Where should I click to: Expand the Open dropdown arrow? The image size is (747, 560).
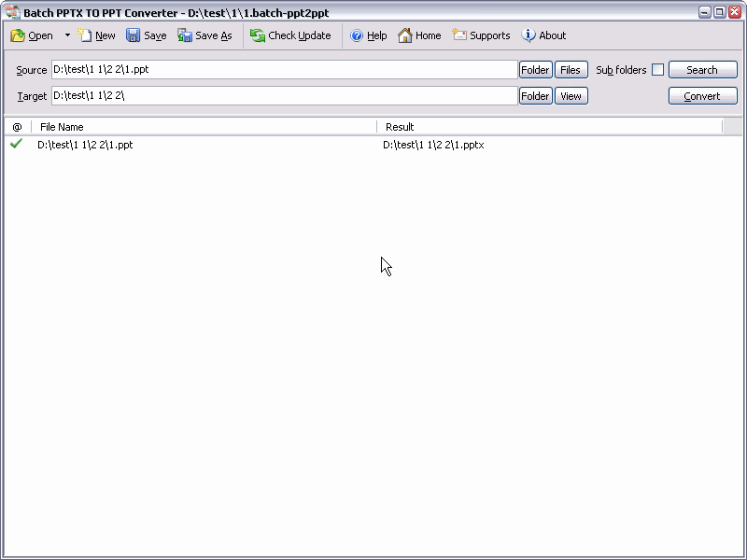(67, 35)
